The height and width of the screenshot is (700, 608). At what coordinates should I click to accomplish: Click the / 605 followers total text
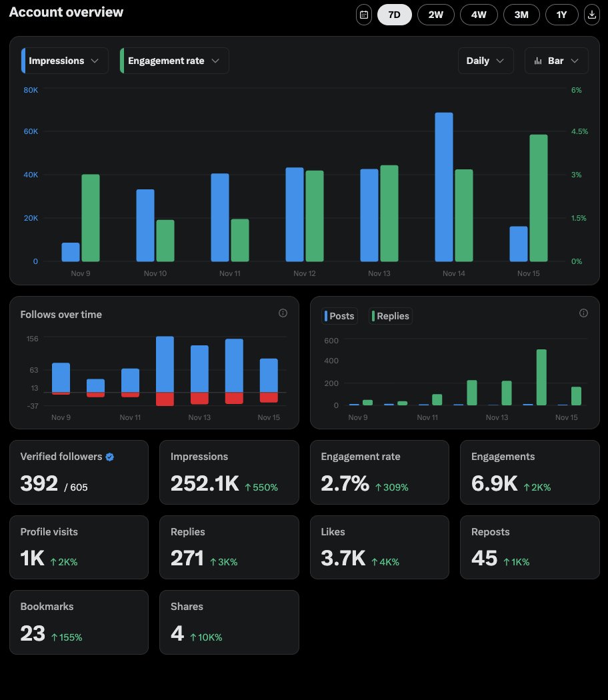point(76,487)
